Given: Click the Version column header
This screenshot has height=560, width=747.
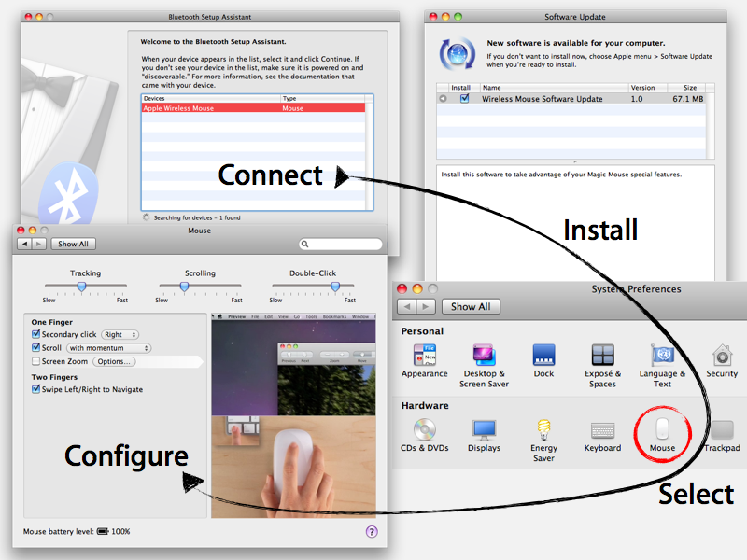Looking at the screenshot, I should pyautogui.click(x=648, y=88).
